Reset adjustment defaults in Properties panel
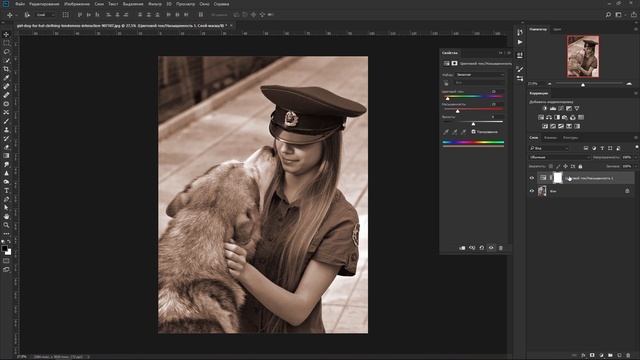Viewport: 640px width, 360px height. pos(482,248)
